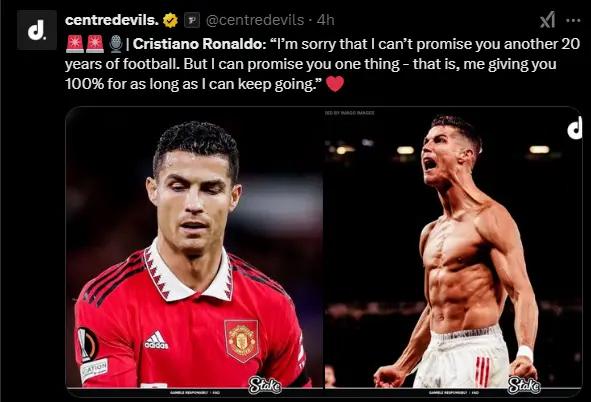Click the centredevils display name
591x402 pixels.
(x=112, y=20)
